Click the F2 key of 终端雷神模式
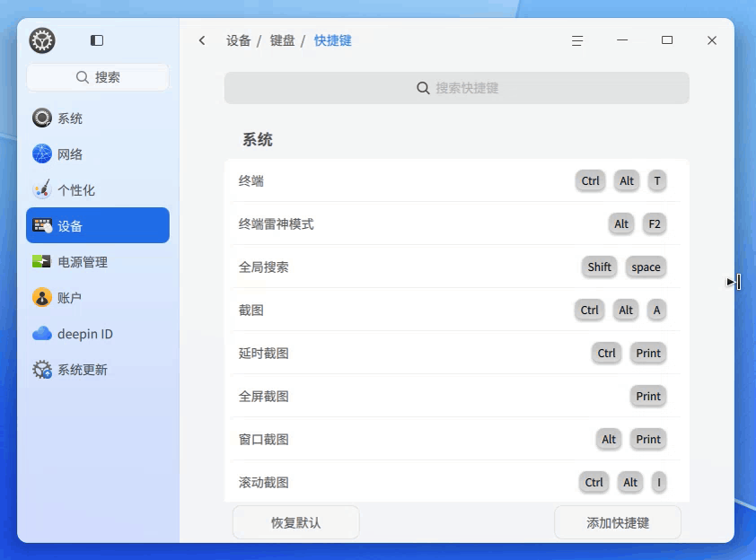This screenshot has height=560, width=756. [655, 223]
